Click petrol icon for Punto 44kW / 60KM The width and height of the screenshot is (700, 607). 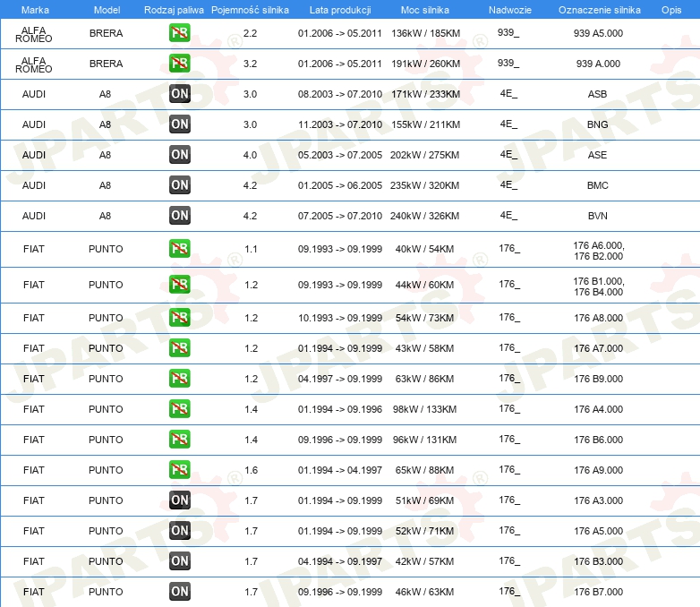[x=179, y=285]
